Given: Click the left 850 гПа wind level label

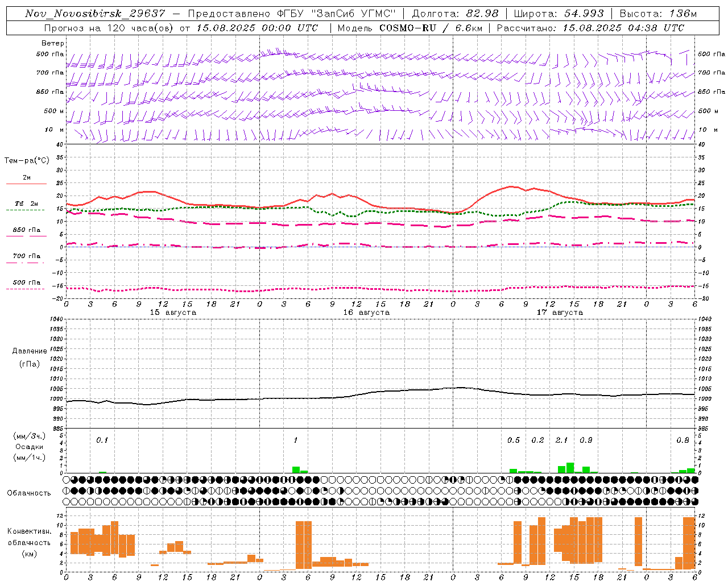Looking at the screenshot, I should coord(50,92).
